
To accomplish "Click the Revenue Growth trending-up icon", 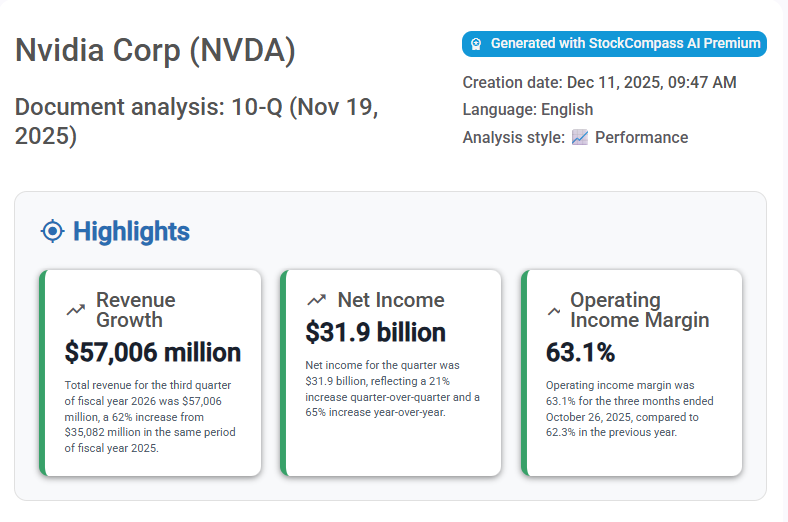I will coord(75,310).
